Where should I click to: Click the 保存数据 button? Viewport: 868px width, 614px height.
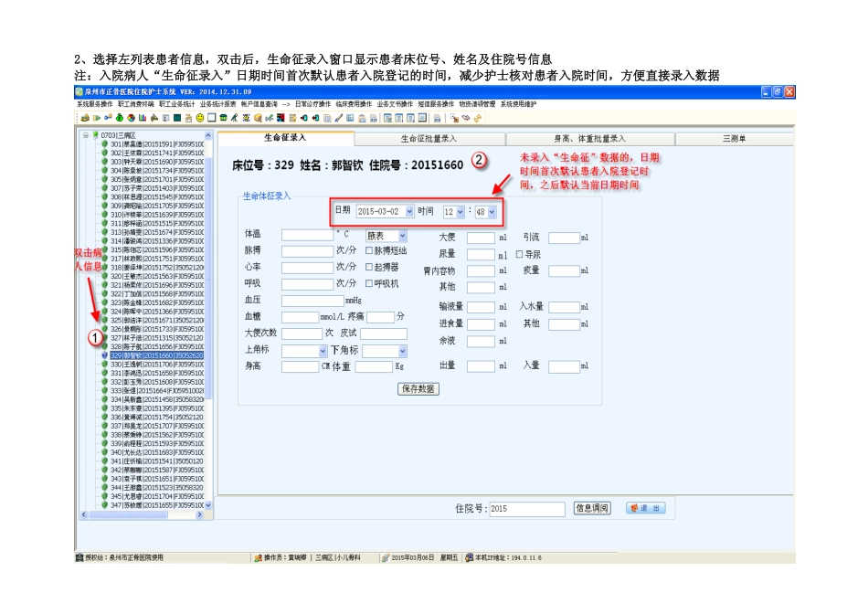(418, 388)
